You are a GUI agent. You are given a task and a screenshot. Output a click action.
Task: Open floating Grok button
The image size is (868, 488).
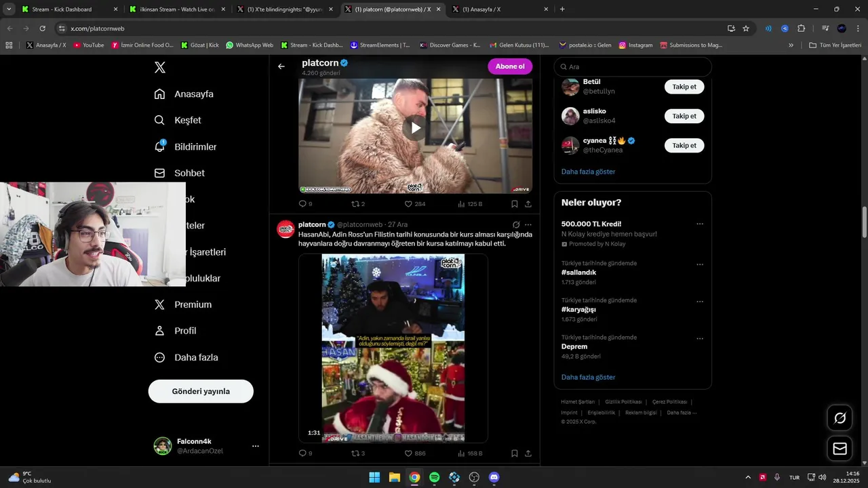tap(840, 418)
